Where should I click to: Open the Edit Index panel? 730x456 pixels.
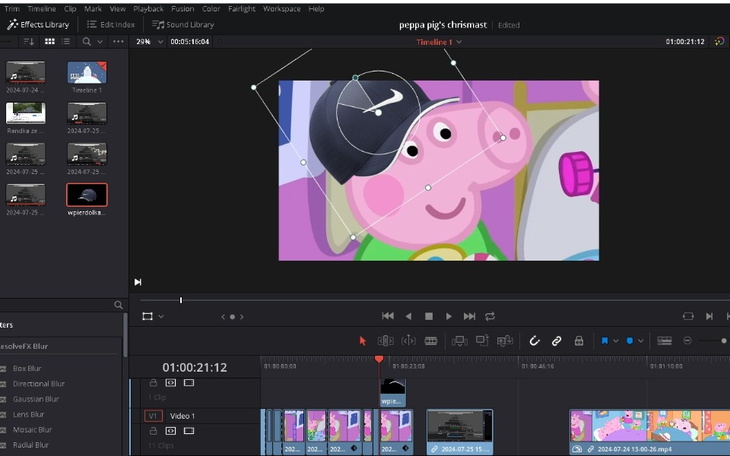[111, 24]
